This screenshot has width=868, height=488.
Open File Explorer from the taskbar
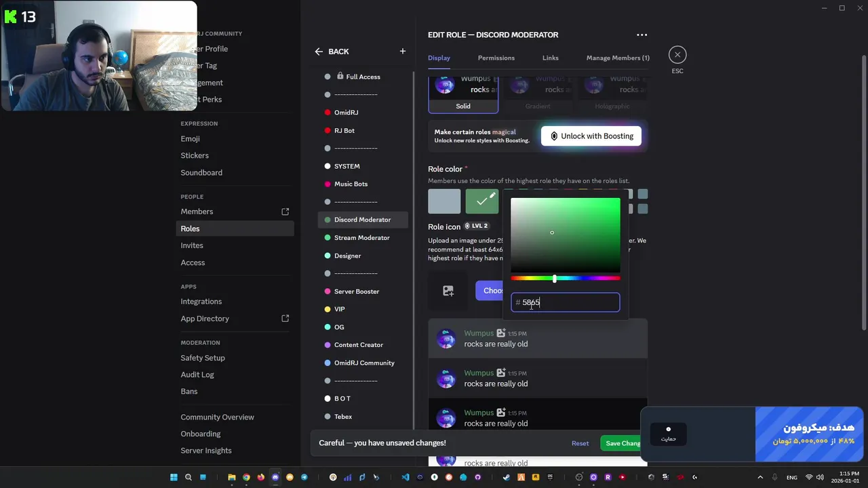point(231,477)
